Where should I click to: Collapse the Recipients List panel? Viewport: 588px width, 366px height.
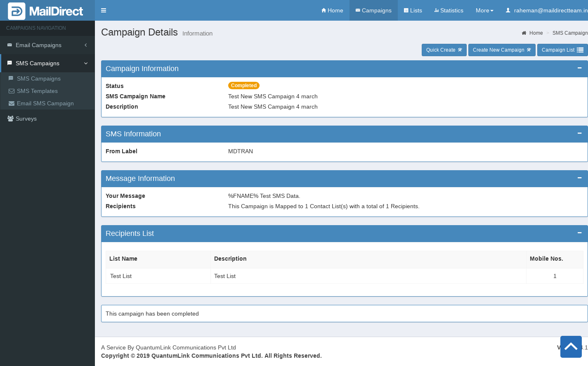[x=579, y=233]
